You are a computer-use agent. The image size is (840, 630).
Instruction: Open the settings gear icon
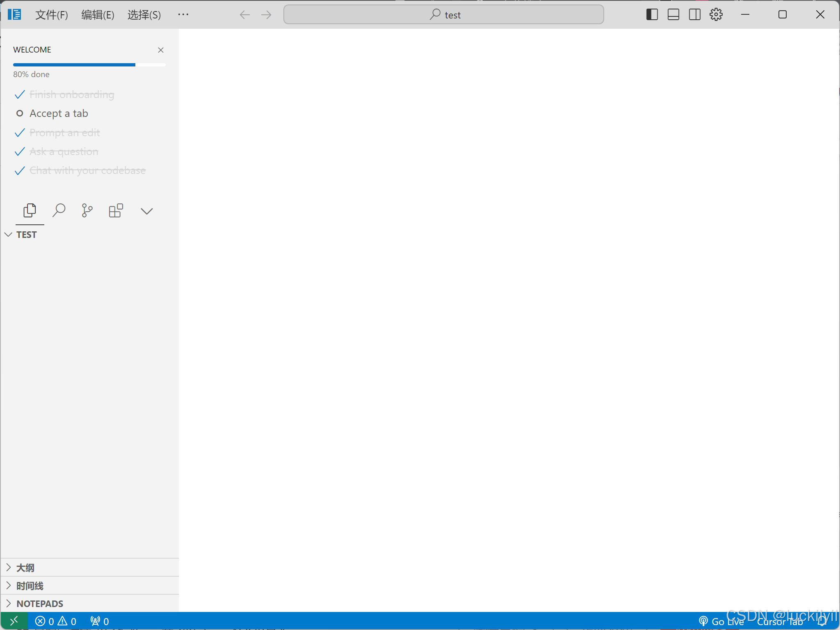point(716,15)
